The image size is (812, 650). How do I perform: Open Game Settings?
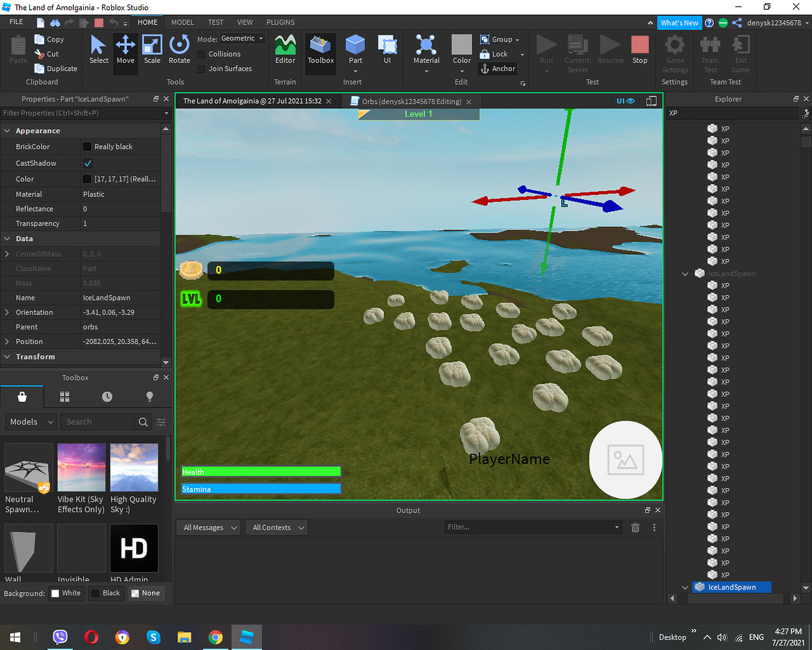pyautogui.click(x=675, y=54)
